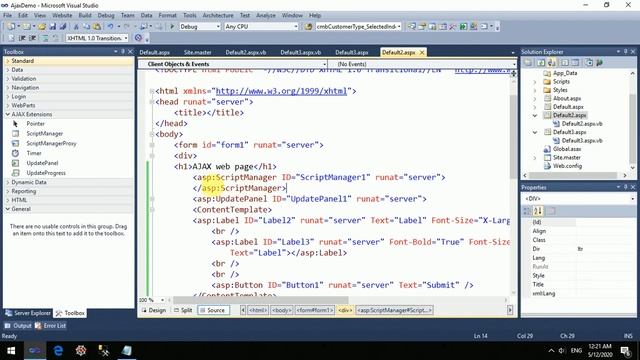Open the 100 % zoom dropdown
The height and width of the screenshot is (360, 640).
click(x=162, y=300)
